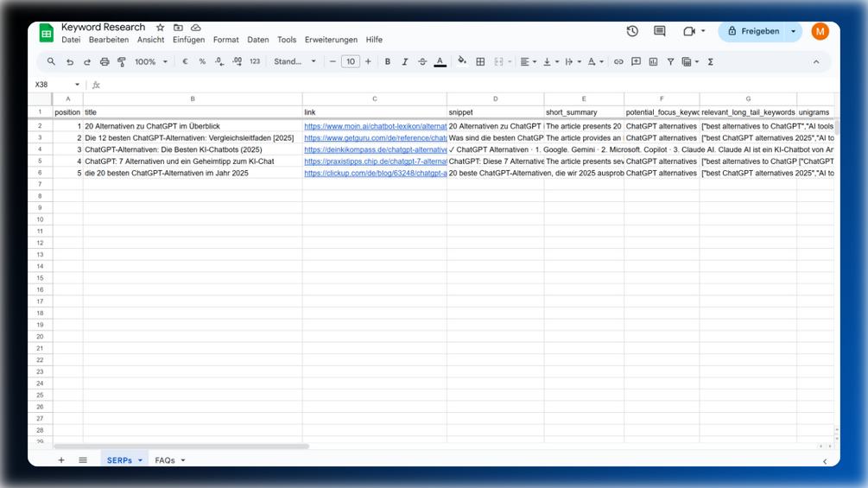Toggle italic formatting
The height and width of the screenshot is (488, 868).
pyautogui.click(x=405, y=62)
